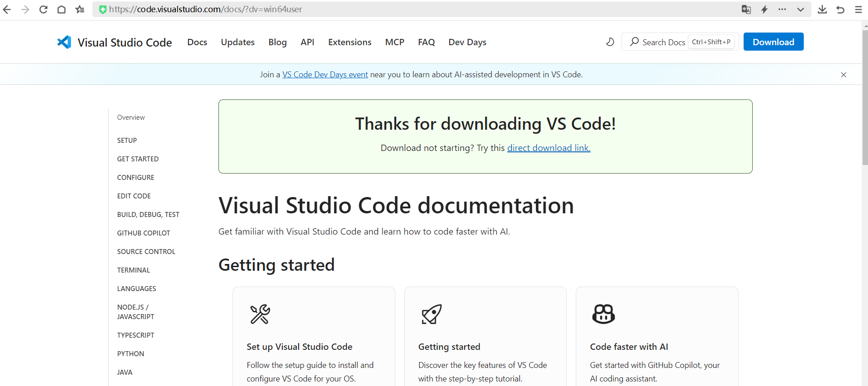Click the green security shield icon

pos(103,9)
